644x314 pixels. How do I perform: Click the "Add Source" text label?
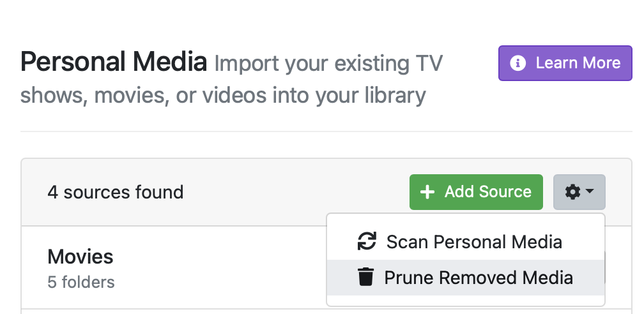(487, 192)
